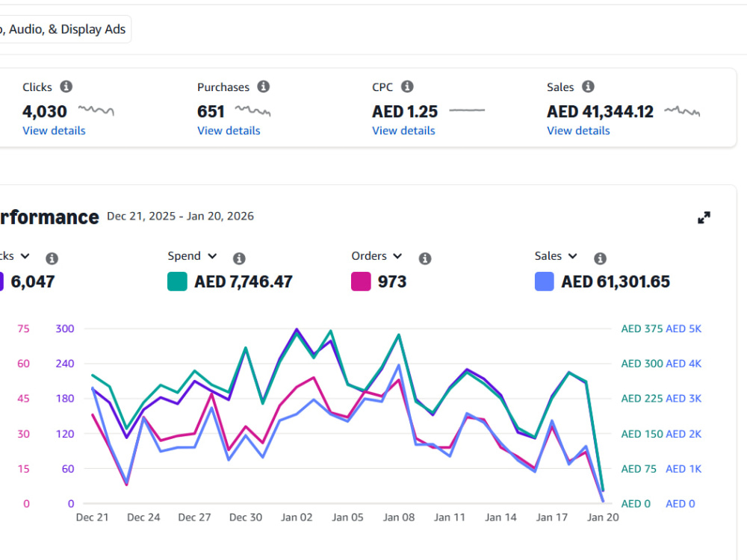This screenshot has width=747, height=560.
Task: Click the 651 purchases value
Action: coord(211,111)
